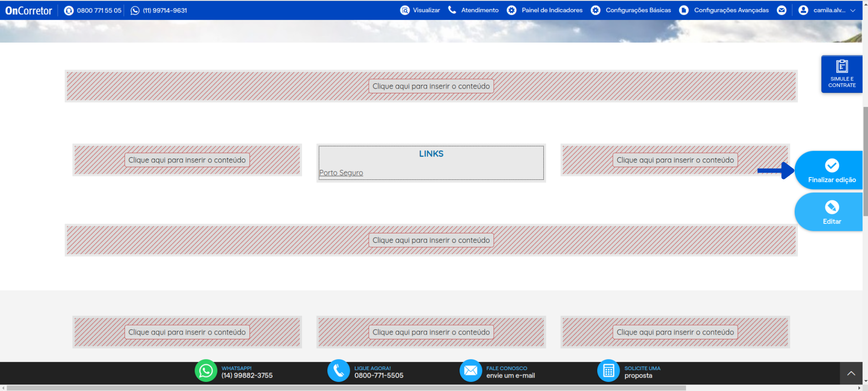Click the user avatar icon
Screen dimensions: 868x391
[x=803, y=10]
